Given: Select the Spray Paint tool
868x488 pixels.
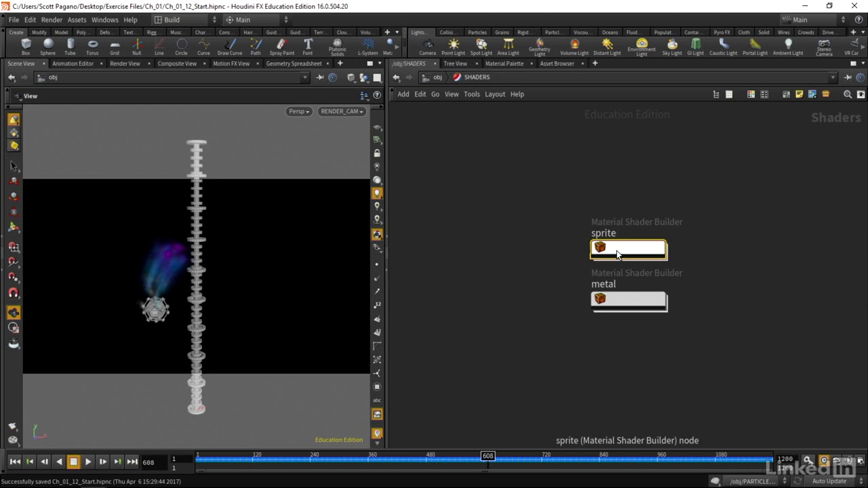Looking at the screenshot, I should pyautogui.click(x=281, y=47).
